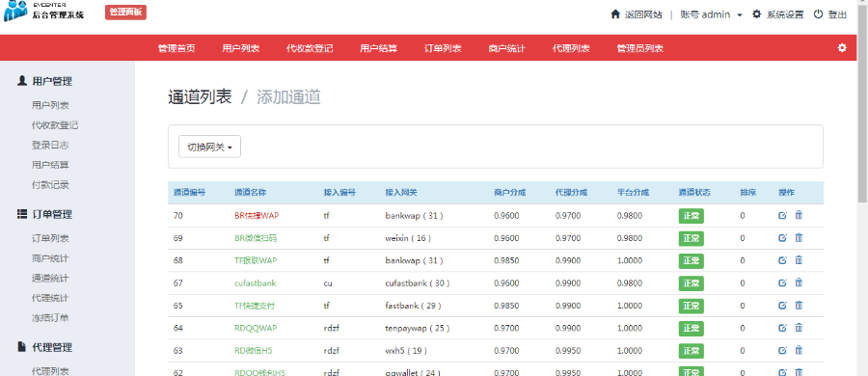This screenshot has height=376, width=868.
Task: Open sidebar 代收款登记 link
Action: point(55,125)
